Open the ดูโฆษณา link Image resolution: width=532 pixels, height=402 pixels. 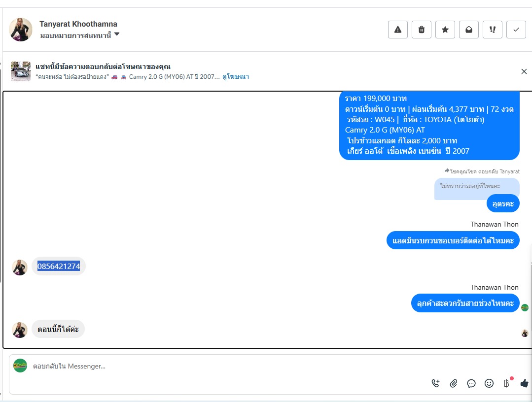click(236, 76)
